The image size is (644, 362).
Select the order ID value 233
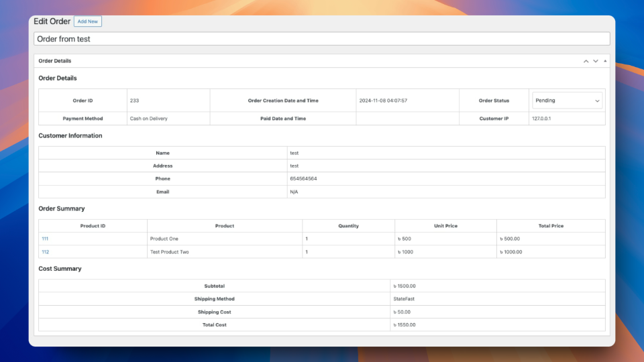(134, 101)
